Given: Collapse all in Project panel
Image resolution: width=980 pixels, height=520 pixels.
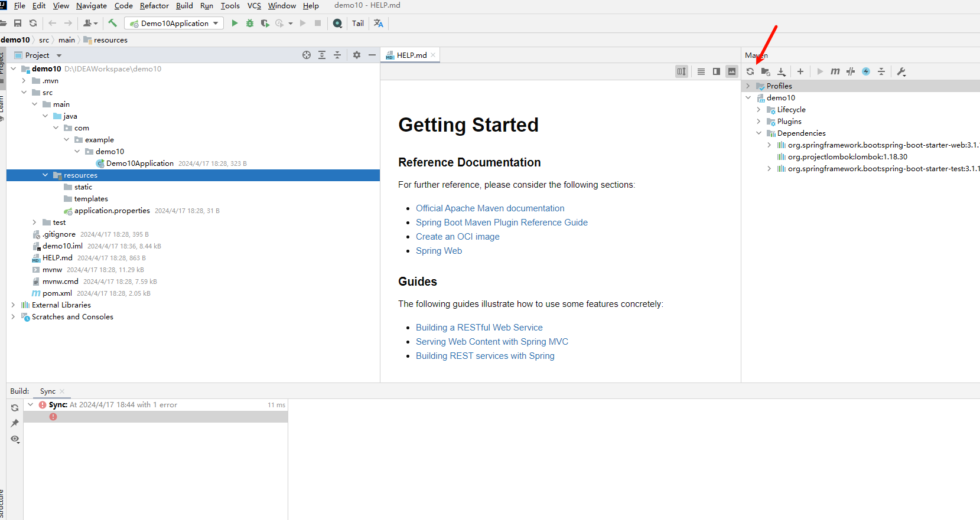Looking at the screenshot, I should coord(337,55).
